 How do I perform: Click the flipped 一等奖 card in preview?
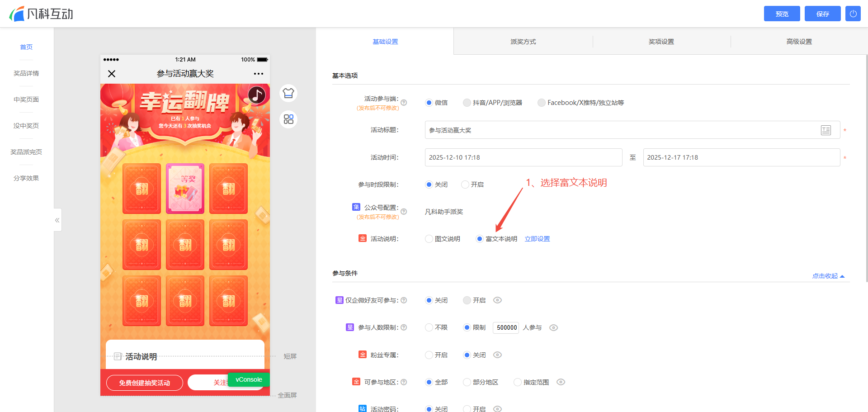pos(185,188)
